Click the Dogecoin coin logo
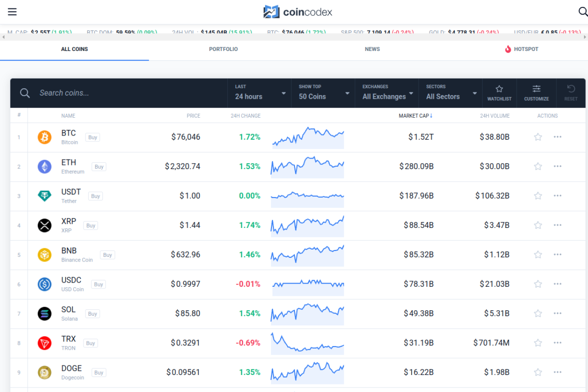 45,372
